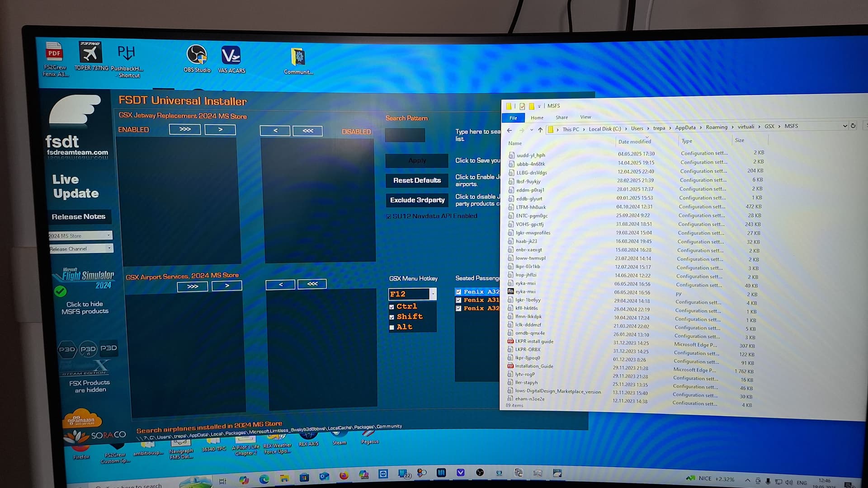Click the Live Update button
This screenshot has width=868, height=488.
point(75,187)
